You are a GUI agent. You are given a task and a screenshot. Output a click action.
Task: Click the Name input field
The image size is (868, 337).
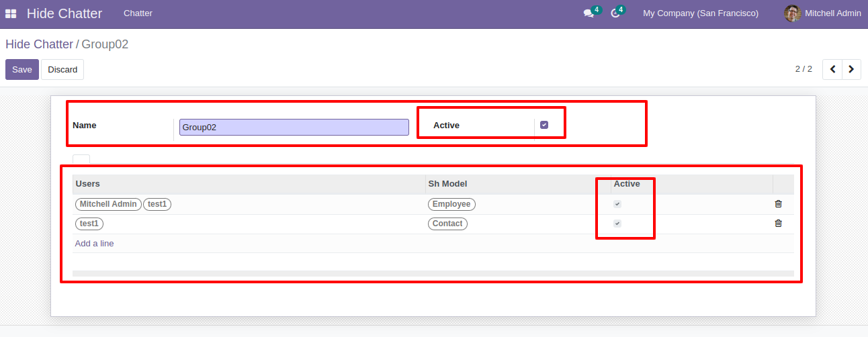point(294,127)
